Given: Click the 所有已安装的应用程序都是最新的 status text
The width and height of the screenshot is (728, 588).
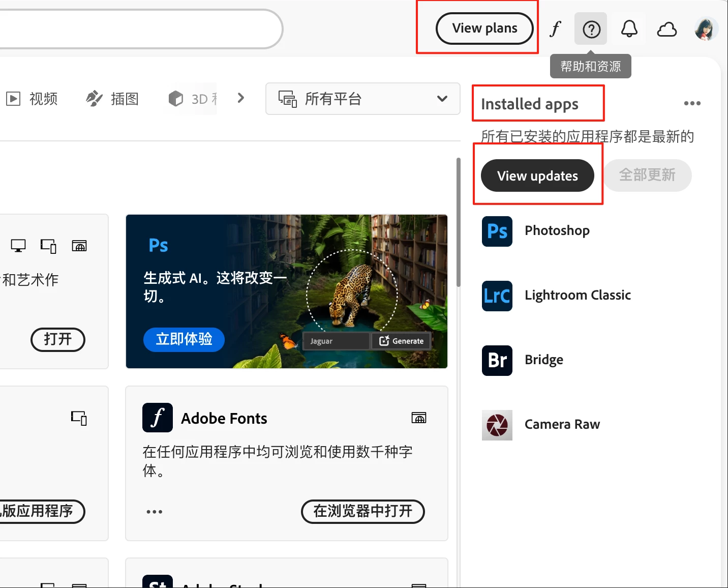Looking at the screenshot, I should click(587, 136).
